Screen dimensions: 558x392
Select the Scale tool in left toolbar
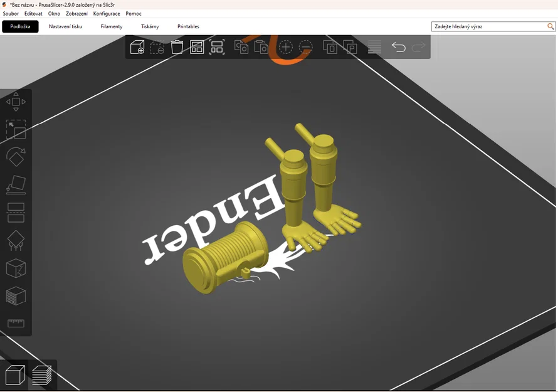click(x=16, y=129)
